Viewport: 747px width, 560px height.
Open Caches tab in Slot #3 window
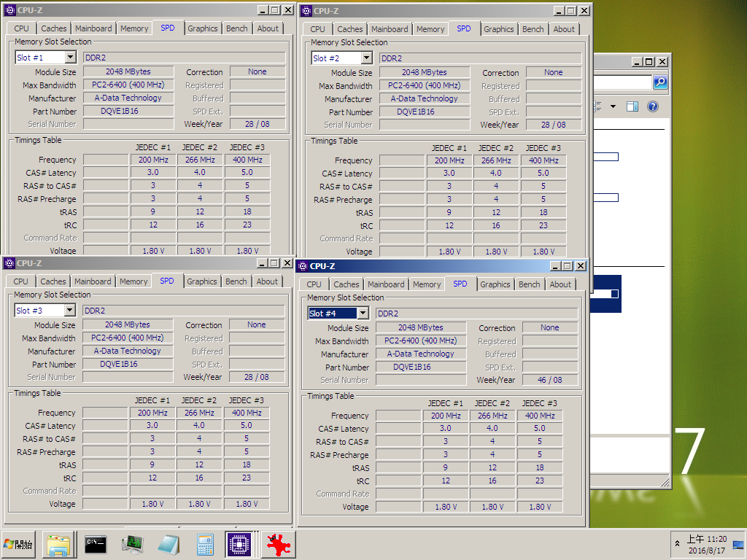coord(53,281)
